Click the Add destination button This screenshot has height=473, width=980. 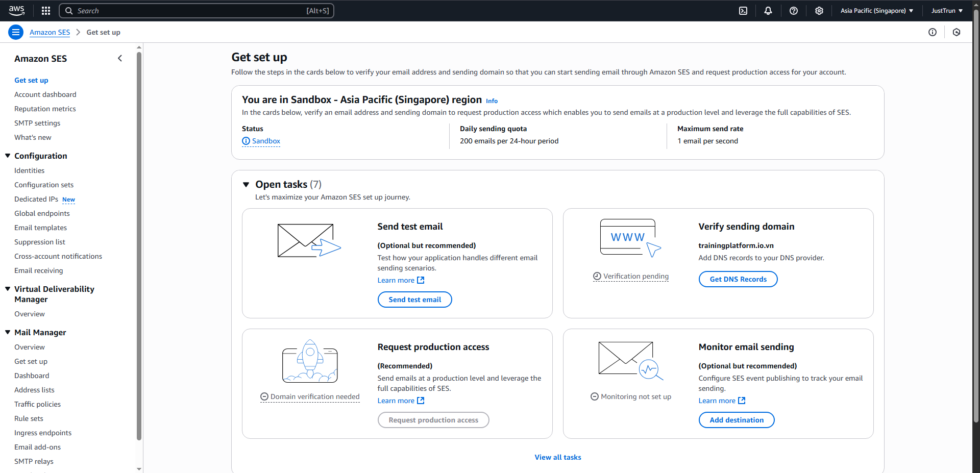coord(737,420)
